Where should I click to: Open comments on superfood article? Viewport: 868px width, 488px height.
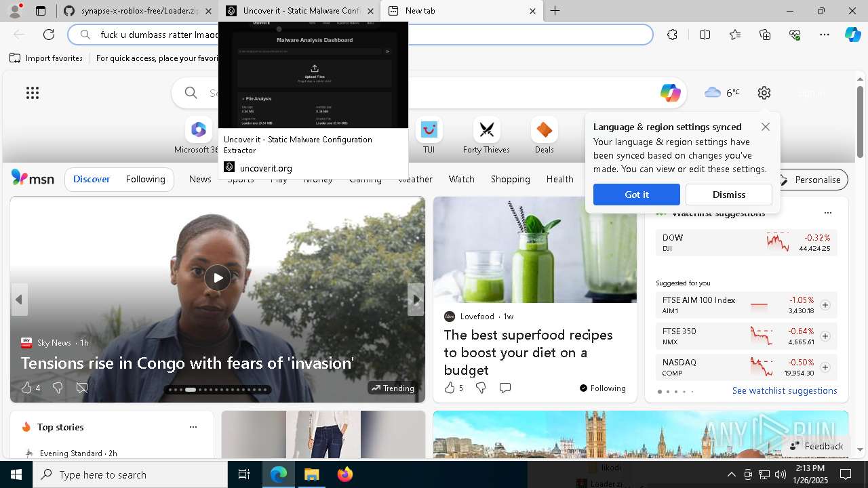point(505,388)
